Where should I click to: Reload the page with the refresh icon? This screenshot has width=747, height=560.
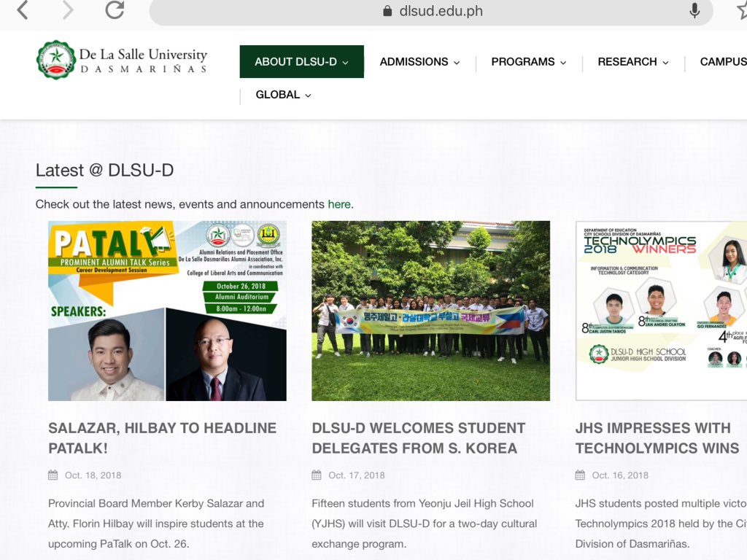pyautogui.click(x=115, y=9)
